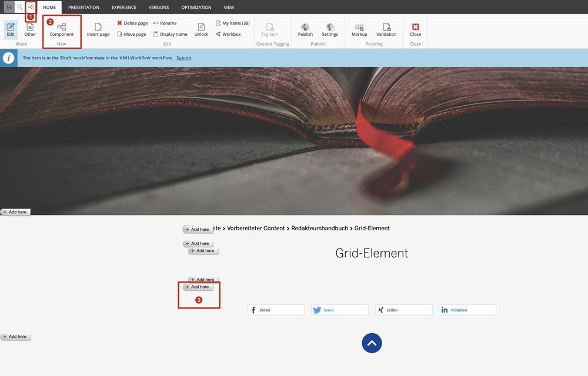Click the Unlock icon

click(x=201, y=29)
